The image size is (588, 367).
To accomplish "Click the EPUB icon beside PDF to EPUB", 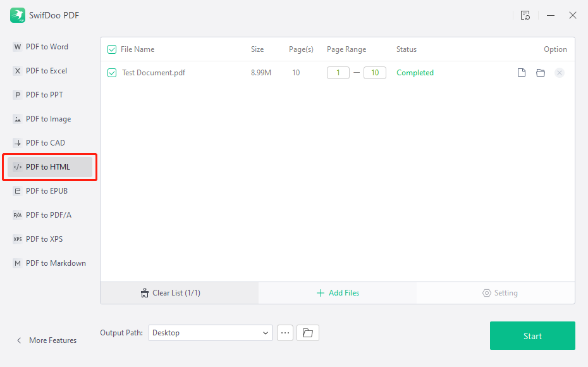I will point(17,191).
